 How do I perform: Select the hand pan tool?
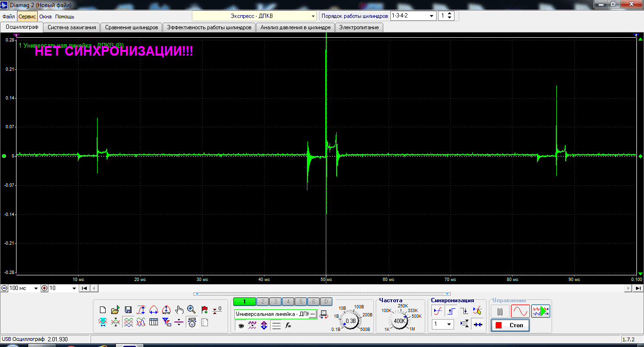[x=179, y=310]
